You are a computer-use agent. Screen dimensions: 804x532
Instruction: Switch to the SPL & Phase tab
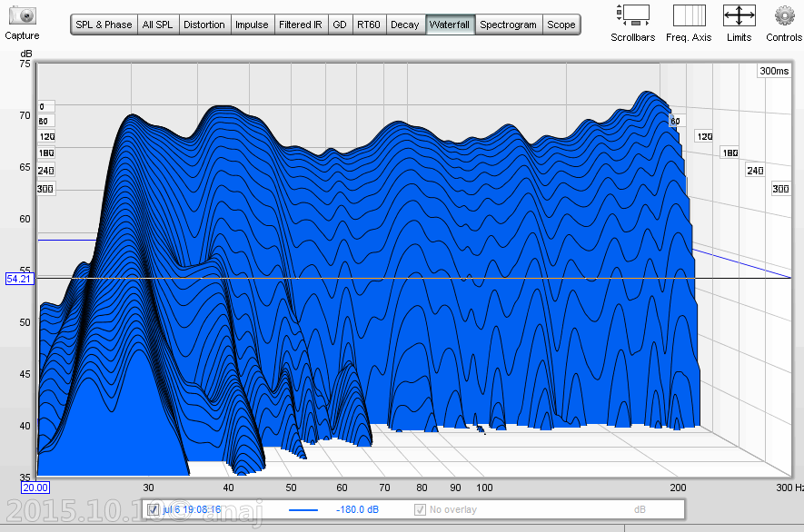[104, 25]
